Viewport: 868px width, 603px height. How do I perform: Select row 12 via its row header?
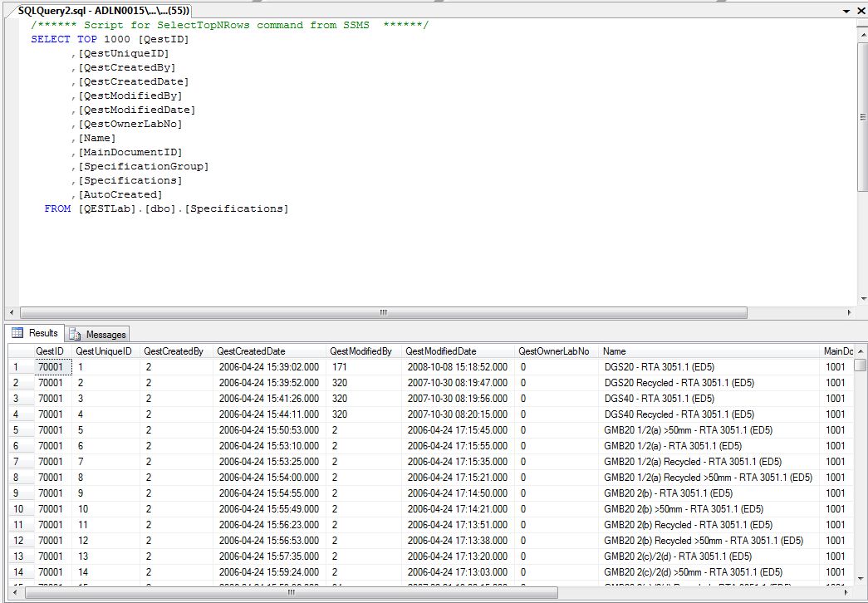17,541
